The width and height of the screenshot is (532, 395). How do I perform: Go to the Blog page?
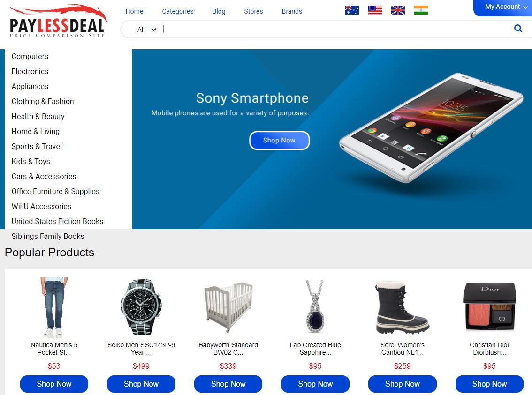(x=219, y=11)
